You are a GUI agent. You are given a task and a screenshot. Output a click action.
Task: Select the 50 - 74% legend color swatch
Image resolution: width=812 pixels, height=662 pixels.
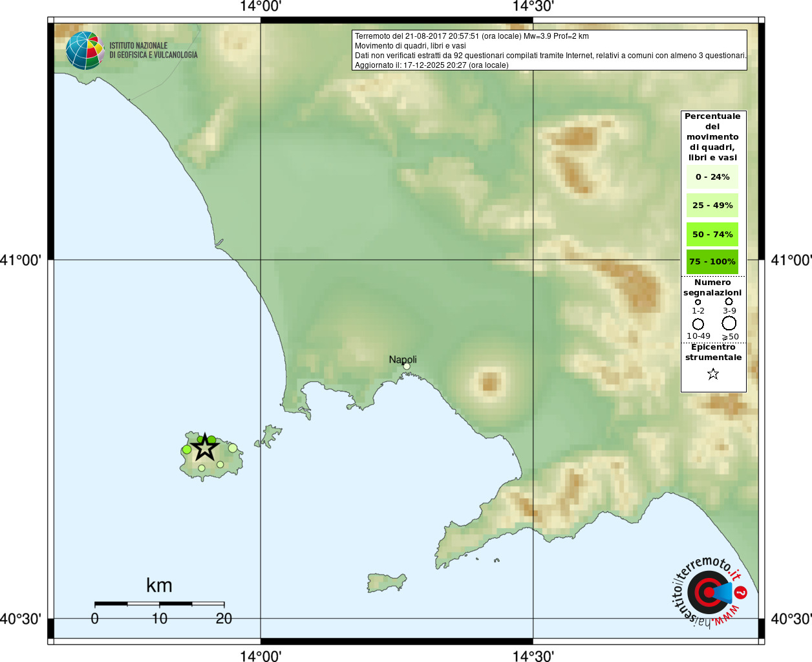712,234
